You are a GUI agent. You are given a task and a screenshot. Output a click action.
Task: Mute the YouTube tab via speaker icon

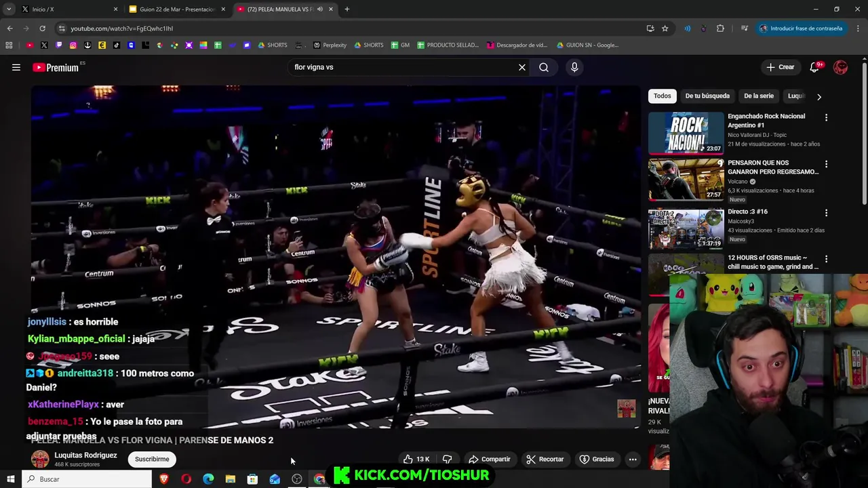click(x=320, y=9)
